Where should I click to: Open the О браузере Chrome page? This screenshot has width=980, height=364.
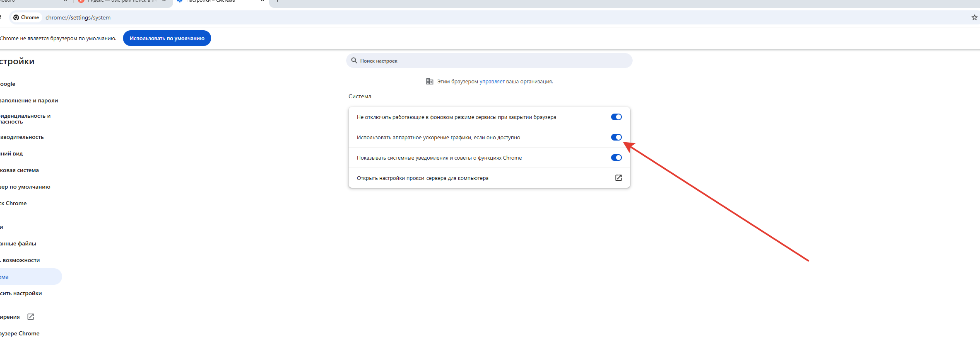20,333
